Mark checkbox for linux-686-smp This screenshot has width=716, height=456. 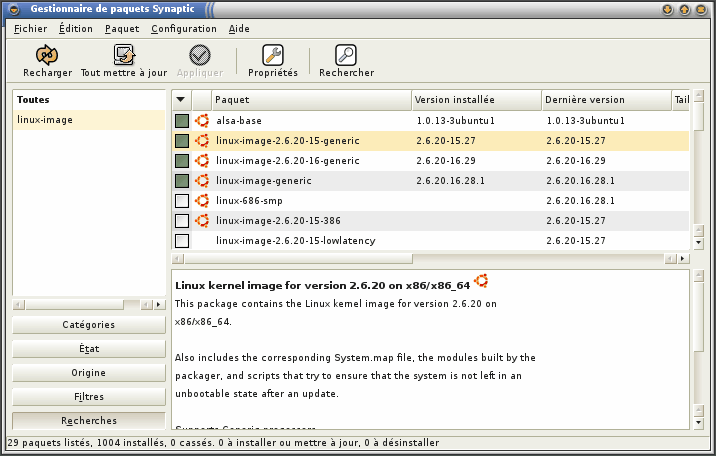(182, 201)
